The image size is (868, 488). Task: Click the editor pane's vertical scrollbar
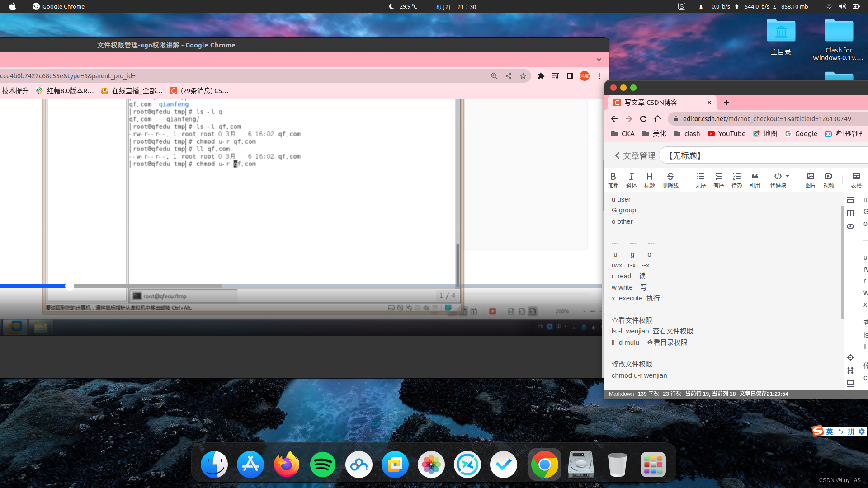pyautogui.click(x=842, y=262)
